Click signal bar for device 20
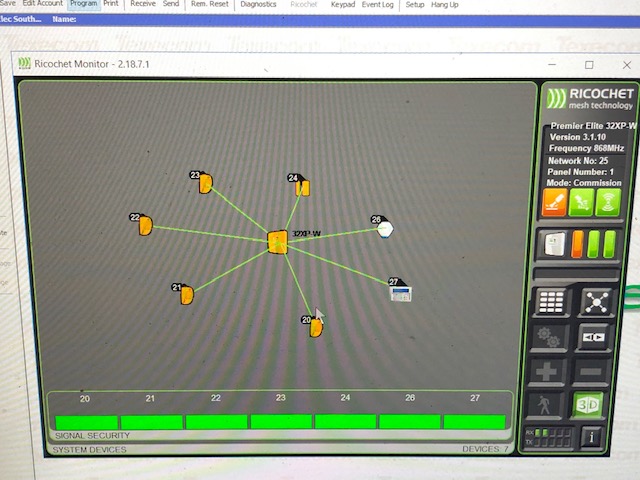The width and height of the screenshot is (640, 480). tap(86, 422)
